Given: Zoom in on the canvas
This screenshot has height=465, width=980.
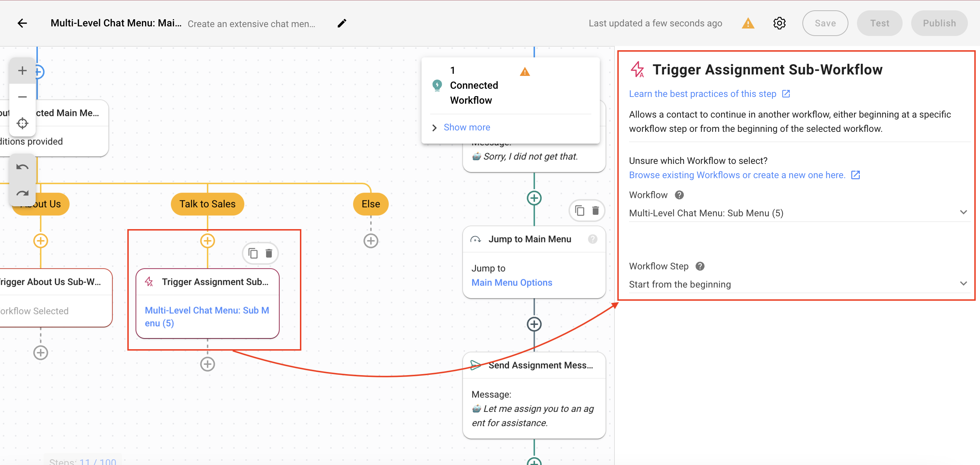Looking at the screenshot, I should click(x=22, y=70).
